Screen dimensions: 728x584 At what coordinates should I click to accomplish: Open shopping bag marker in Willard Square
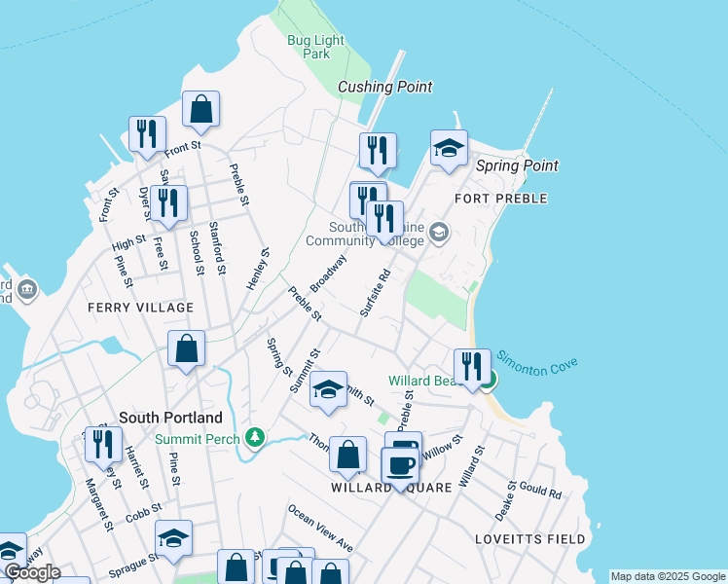pyautogui.click(x=347, y=456)
